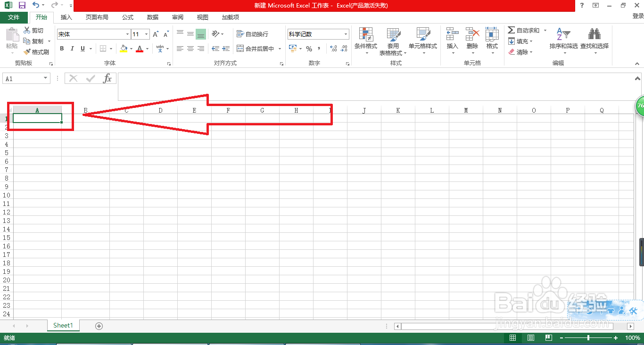Click the Borders icon in font group
The height and width of the screenshot is (345, 644).
103,49
